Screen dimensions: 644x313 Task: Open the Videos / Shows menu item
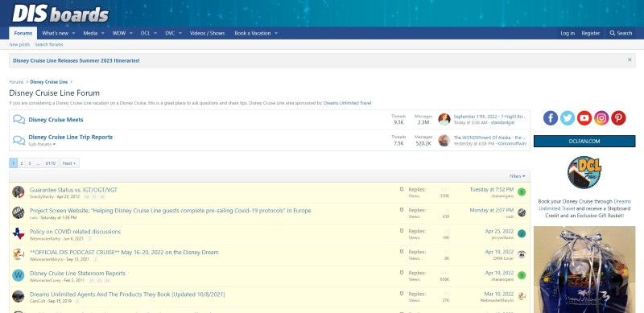tap(207, 33)
